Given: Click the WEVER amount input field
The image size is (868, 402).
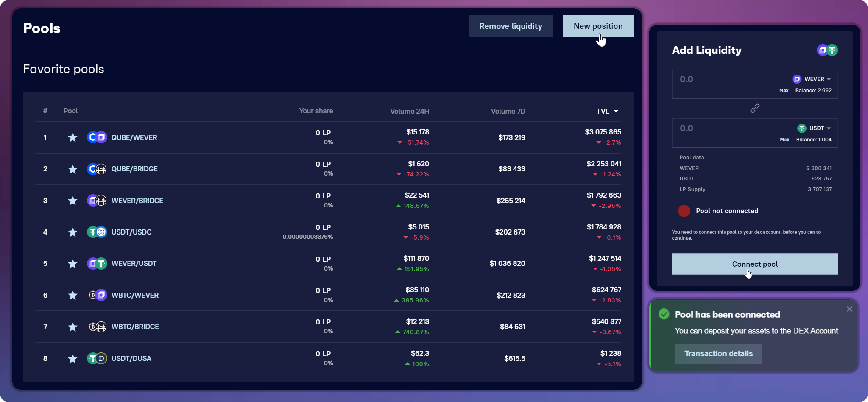Looking at the screenshot, I should [x=724, y=80].
